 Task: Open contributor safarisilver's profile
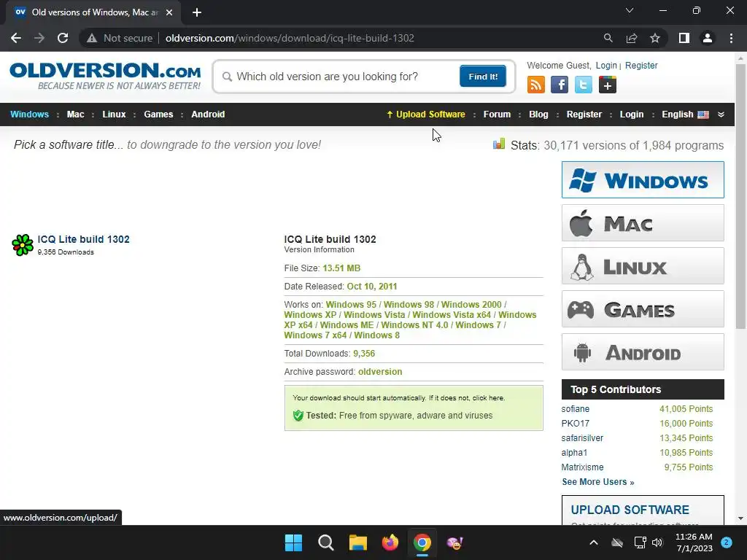click(582, 438)
